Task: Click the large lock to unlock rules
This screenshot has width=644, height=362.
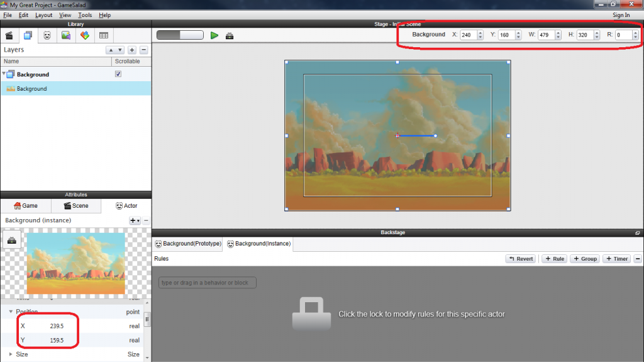Action: click(x=311, y=314)
